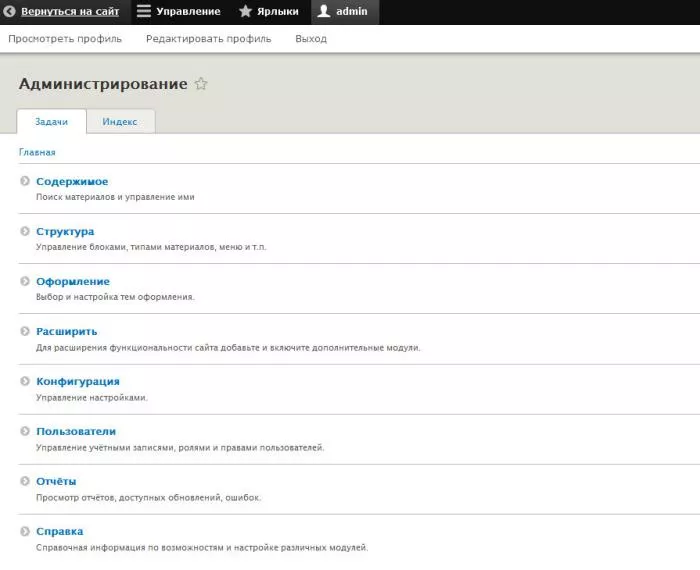Viewport: 700px width, 570px height.
Task: Open the Оформление admin section
Action: tap(73, 282)
